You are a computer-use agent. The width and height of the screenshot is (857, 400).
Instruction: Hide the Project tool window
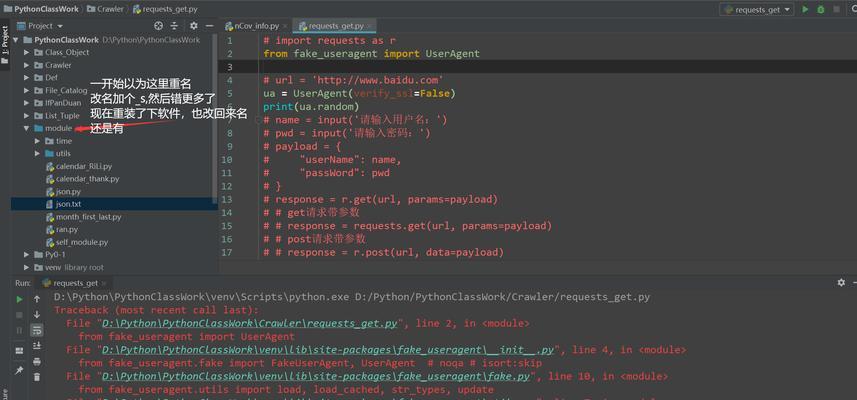[209, 26]
